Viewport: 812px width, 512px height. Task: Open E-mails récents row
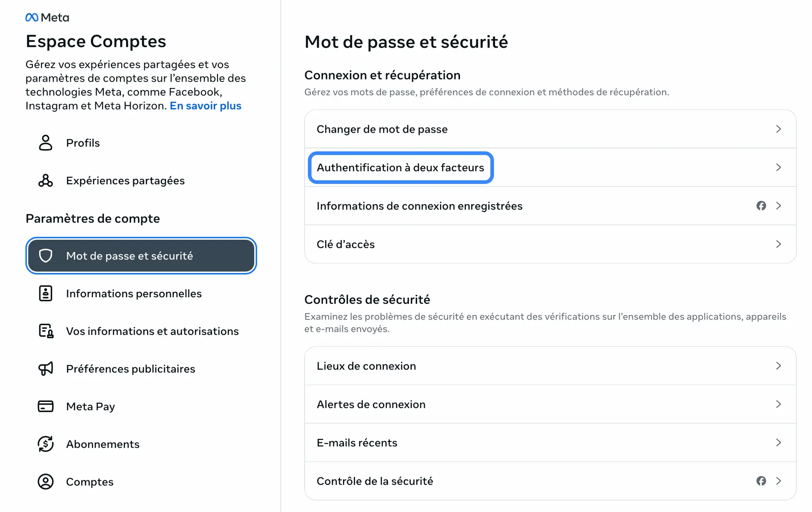tap(357, 443)
